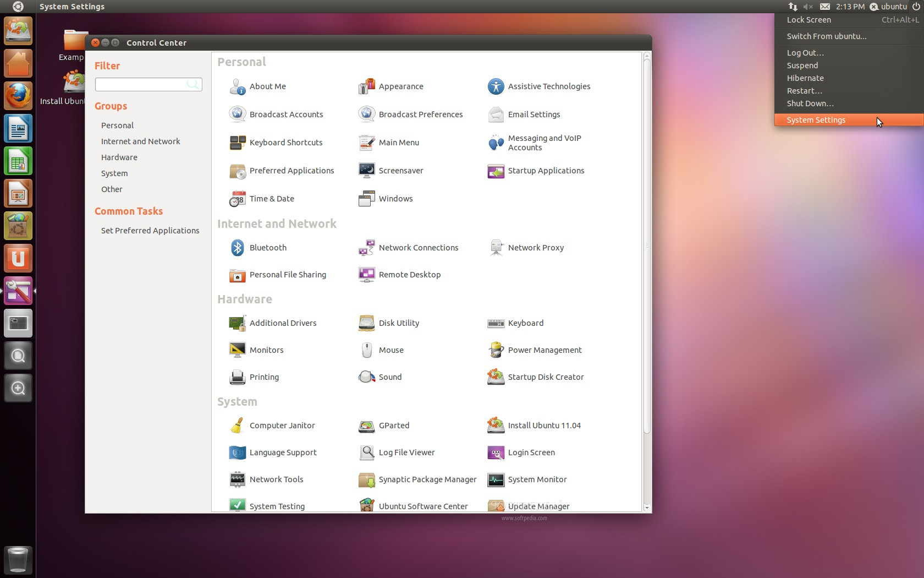Open the sound indicator in top panel
924x578 pixels.
coord(808,7)
